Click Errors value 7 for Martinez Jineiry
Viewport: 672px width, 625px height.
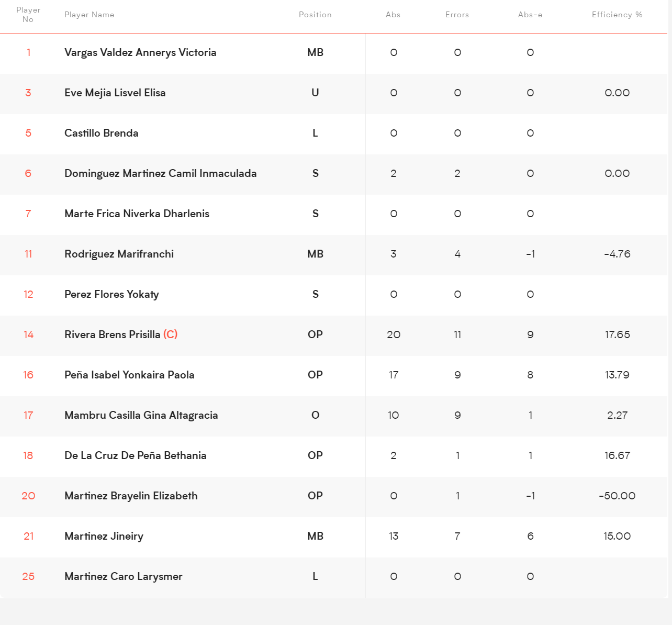(x=457, y=536)
